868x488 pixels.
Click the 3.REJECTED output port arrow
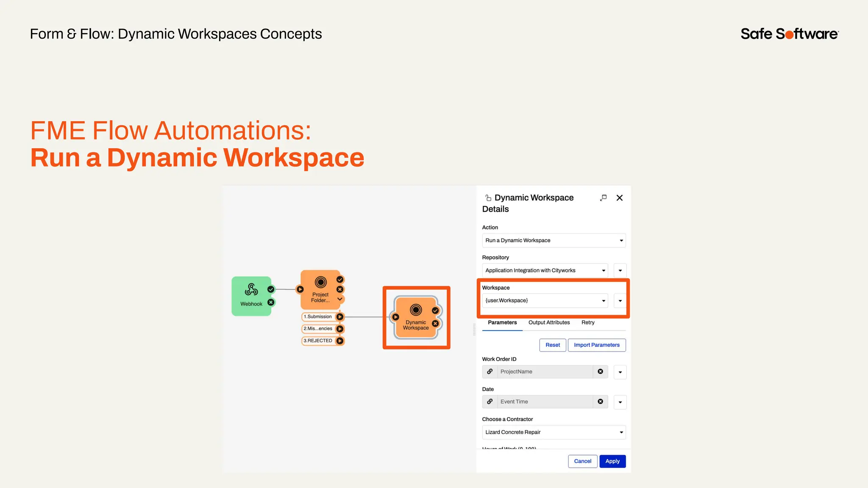click(340, 341)
